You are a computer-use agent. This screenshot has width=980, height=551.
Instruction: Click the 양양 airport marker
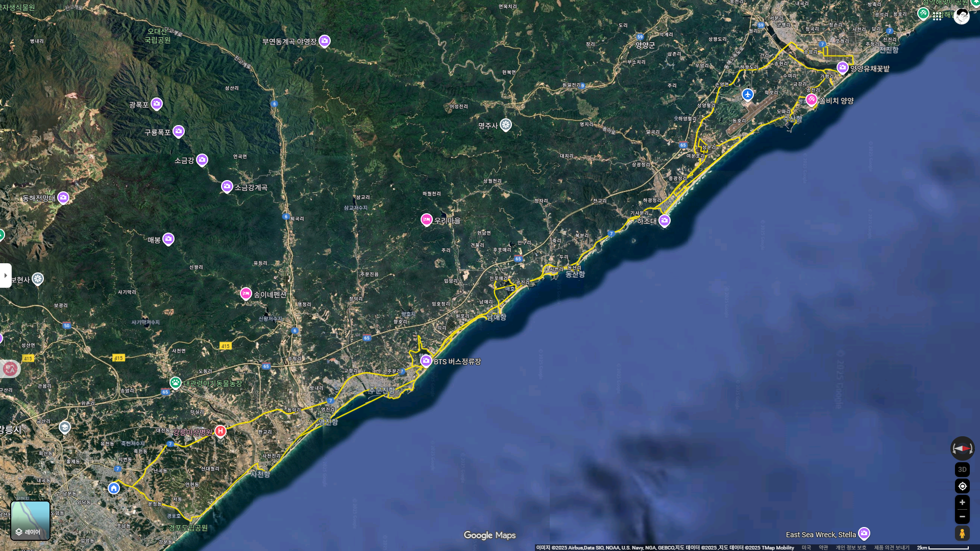[748, 94]
